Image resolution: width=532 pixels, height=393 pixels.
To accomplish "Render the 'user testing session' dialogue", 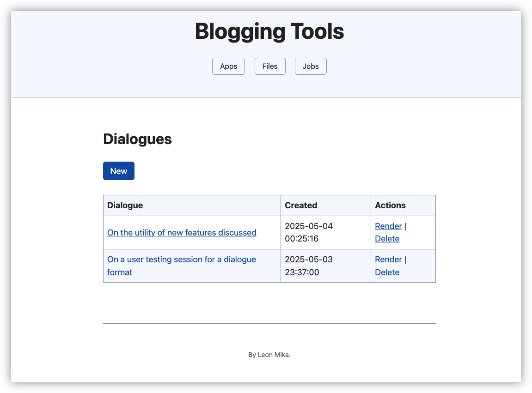I will pos(388,260).
